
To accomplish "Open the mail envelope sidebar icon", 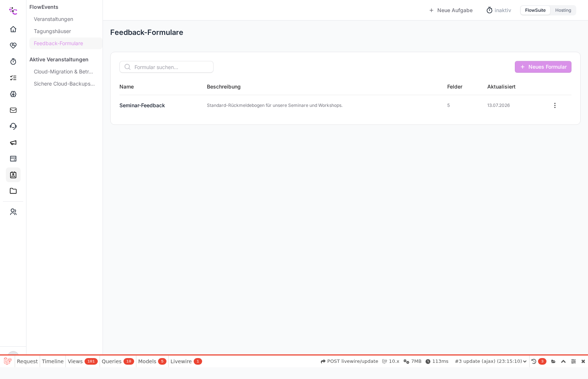I will pyautogui.click(x=13, y=110).
